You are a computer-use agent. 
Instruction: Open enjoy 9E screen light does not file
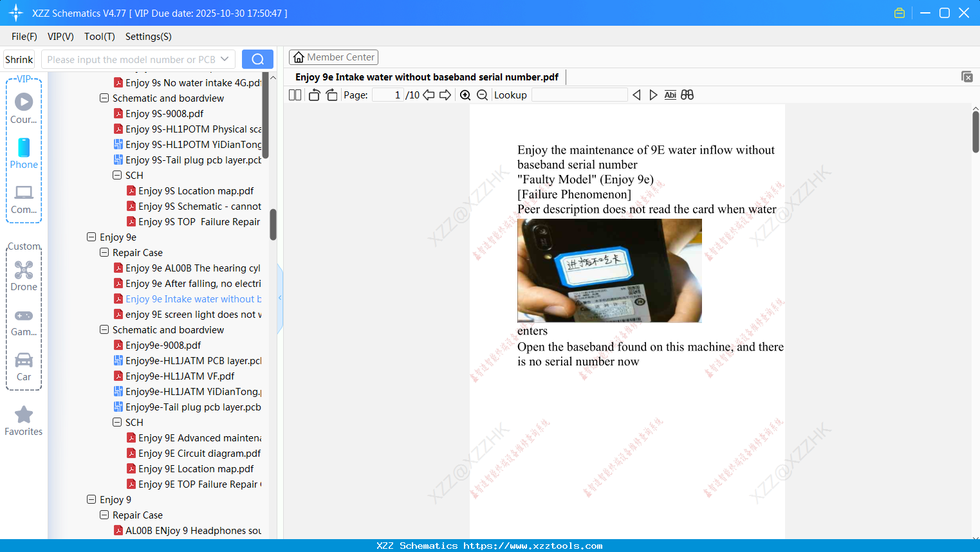(x=187, y=314)
